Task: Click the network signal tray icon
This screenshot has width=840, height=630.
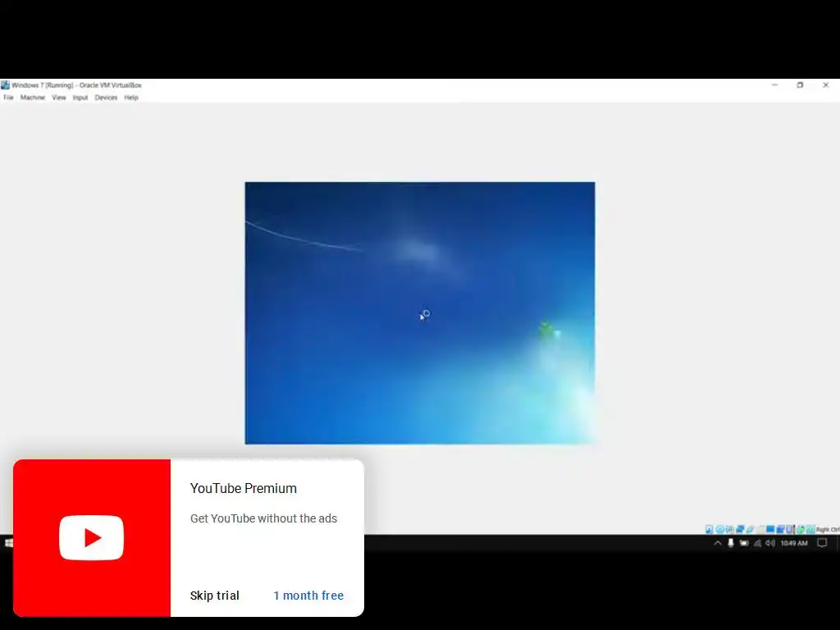Action: [x=757, y=543]
